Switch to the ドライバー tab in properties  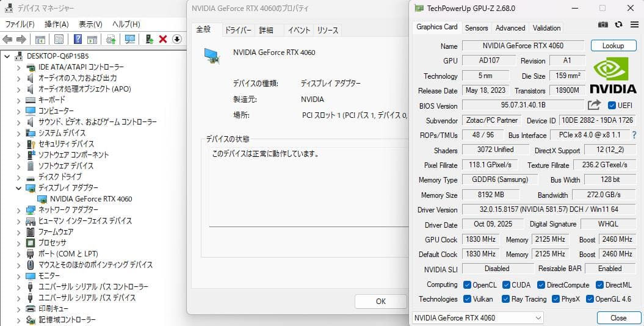point(238,30)
